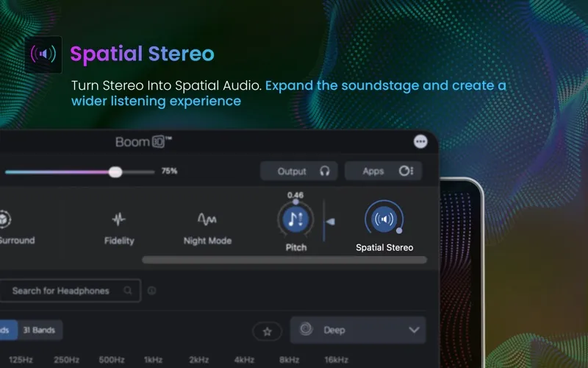Toggle the Spatial Stereo effect
This screenshot has width=588, height=368.
[x=384, y=219]
